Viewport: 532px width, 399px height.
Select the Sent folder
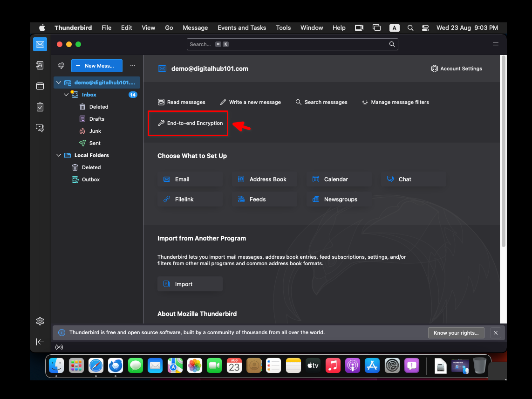tap(97, 143)
